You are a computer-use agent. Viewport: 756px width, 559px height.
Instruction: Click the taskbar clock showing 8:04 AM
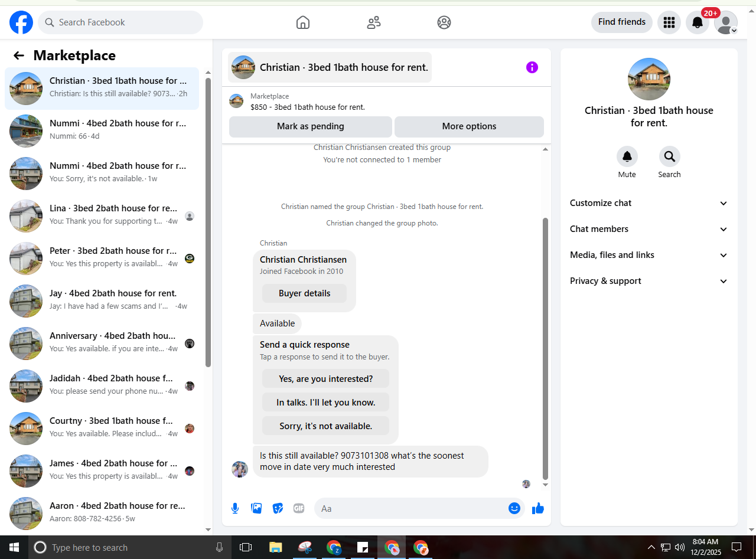(706, 547)
